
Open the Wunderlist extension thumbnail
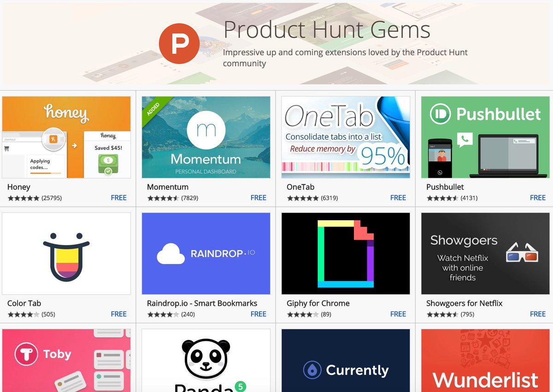pos(485,360)
